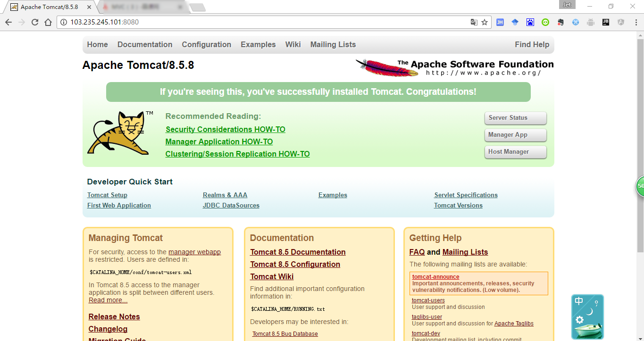The width and height of the screenshot is (644, 341).
Task: Open the JH extension icon
Action: tap(500, 22)
